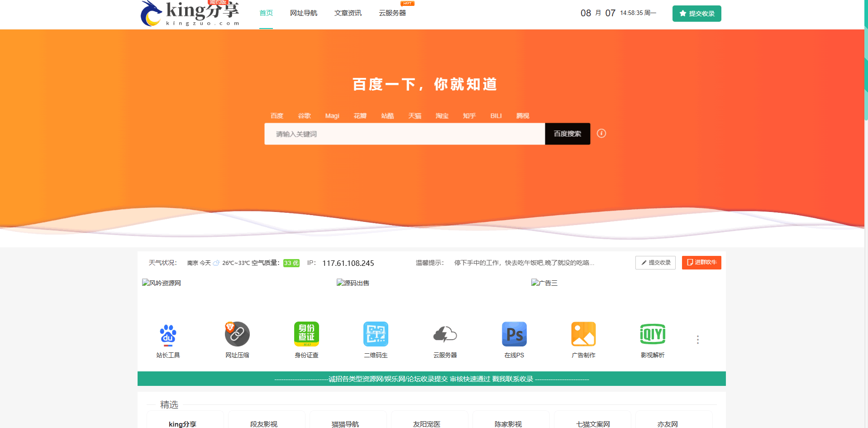Click the orange 进群吹牛 button
The image size is (868, 428).
tap(701, 263)
